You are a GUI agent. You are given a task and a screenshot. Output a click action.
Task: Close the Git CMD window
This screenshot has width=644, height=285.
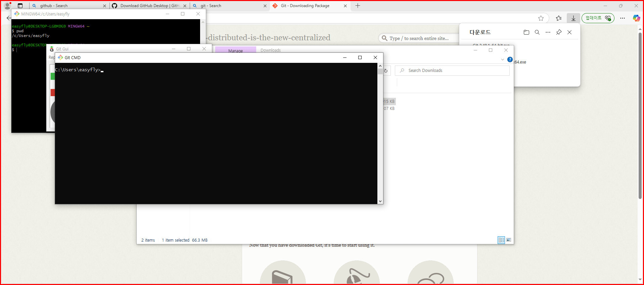(375, 57)
